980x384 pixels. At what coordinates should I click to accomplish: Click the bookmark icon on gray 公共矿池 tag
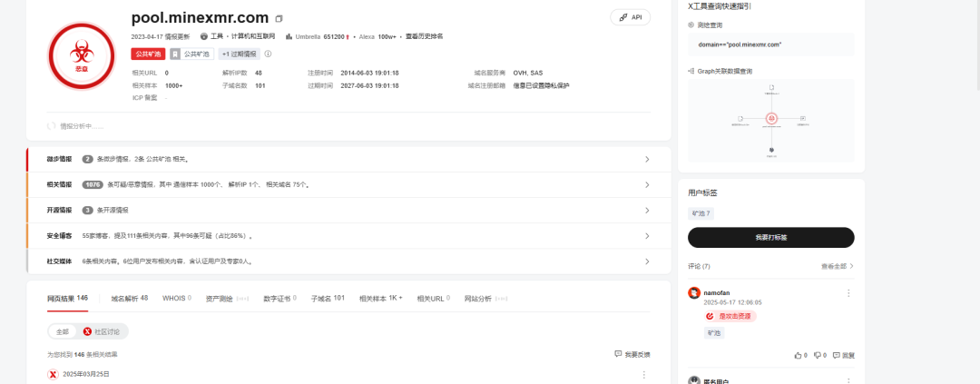click(x=176, y=54)
